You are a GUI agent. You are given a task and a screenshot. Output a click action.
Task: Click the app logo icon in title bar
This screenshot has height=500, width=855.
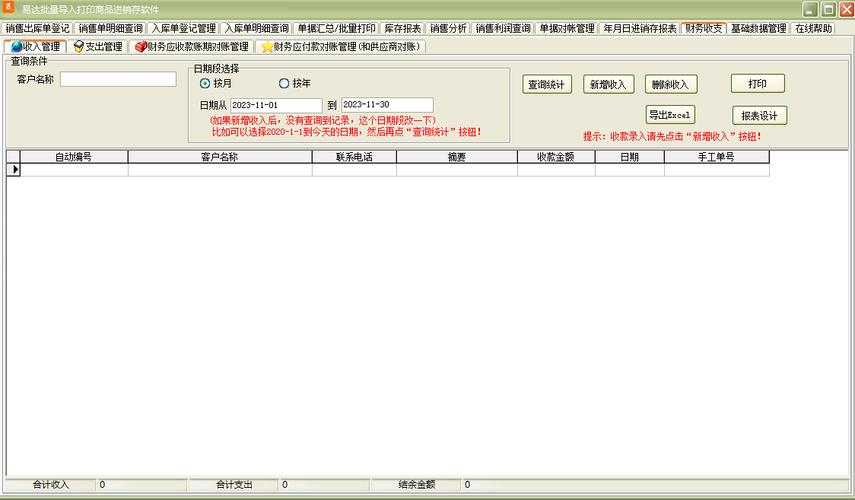[8, 8]
